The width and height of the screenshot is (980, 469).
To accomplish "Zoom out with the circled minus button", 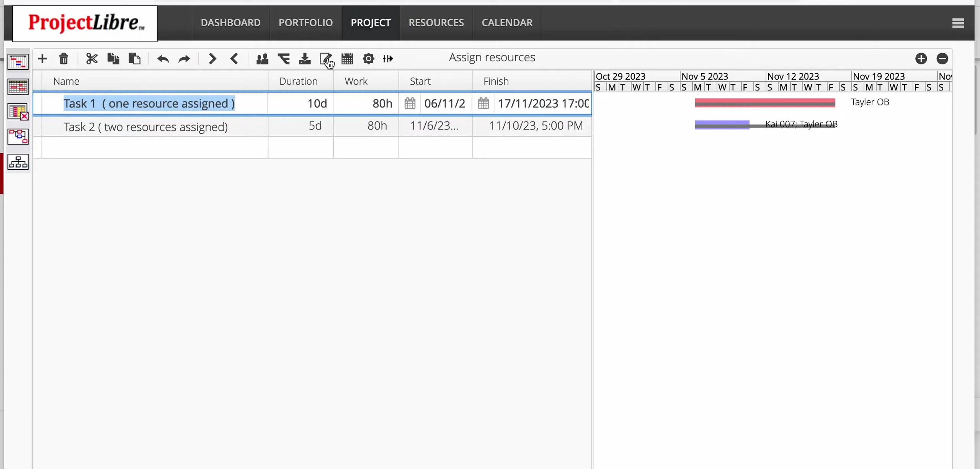I will (942, 59).
